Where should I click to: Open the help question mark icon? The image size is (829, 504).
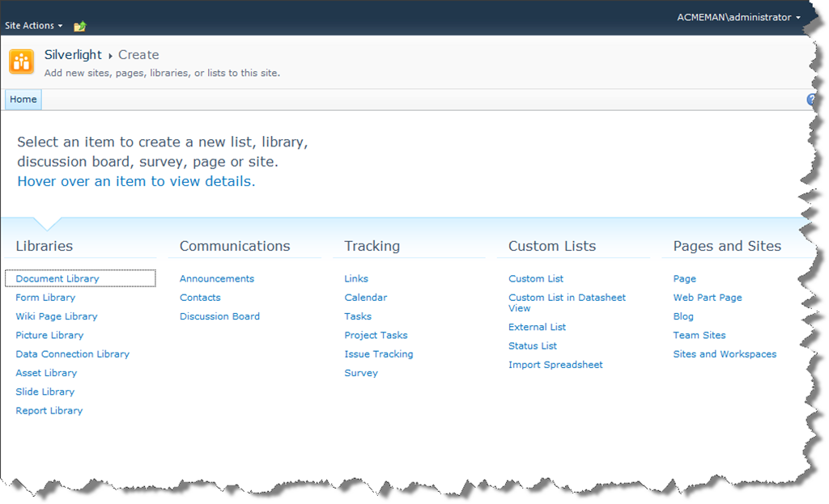(x=811, y=100)
